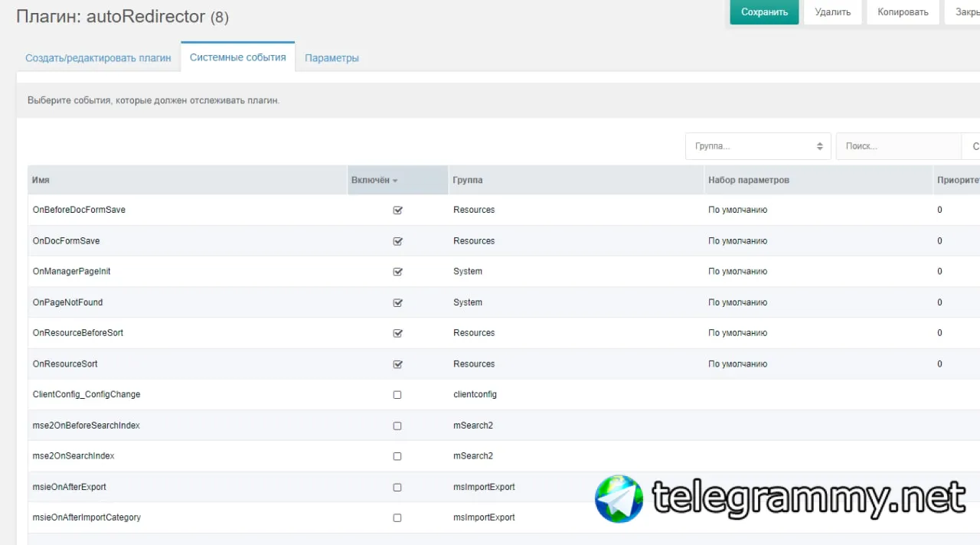980x545 pixels.
Task: Uncheck the OnDocFormSave event checkbox
Action: point(397,241)
